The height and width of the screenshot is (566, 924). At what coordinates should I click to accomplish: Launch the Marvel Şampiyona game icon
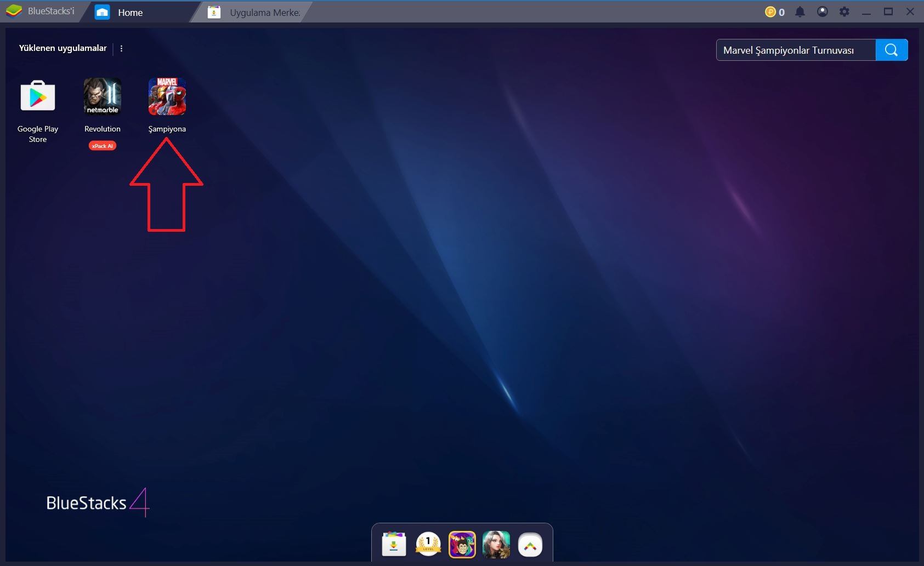click(x=167, y=96)
